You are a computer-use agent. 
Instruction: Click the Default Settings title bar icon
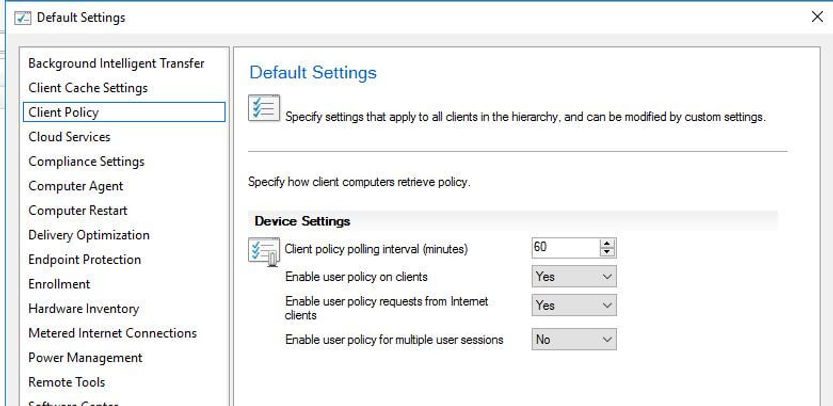(14, 18)
